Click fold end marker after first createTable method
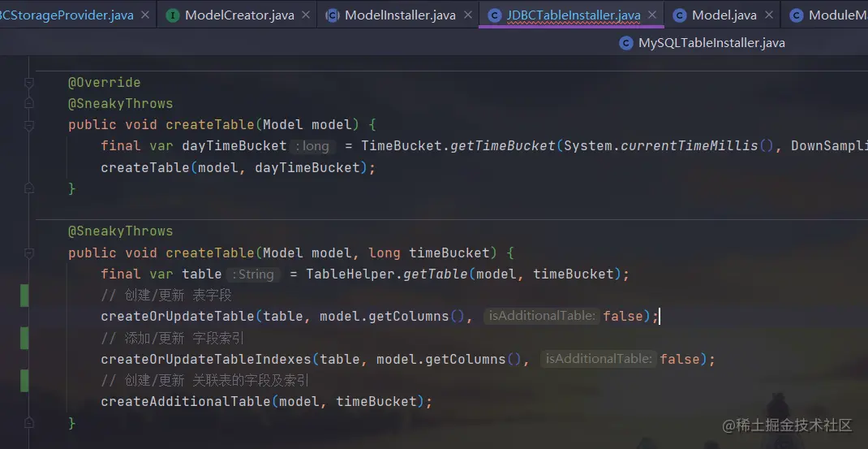Image resolution: width=868 pixels, height=449 pixels. (28, 188)
